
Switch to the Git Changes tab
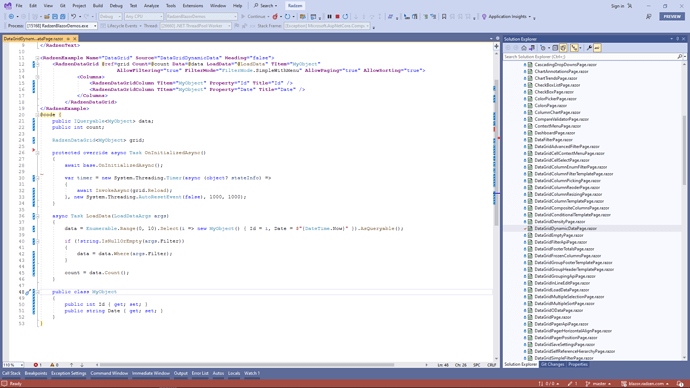click(x=552, y=365)
